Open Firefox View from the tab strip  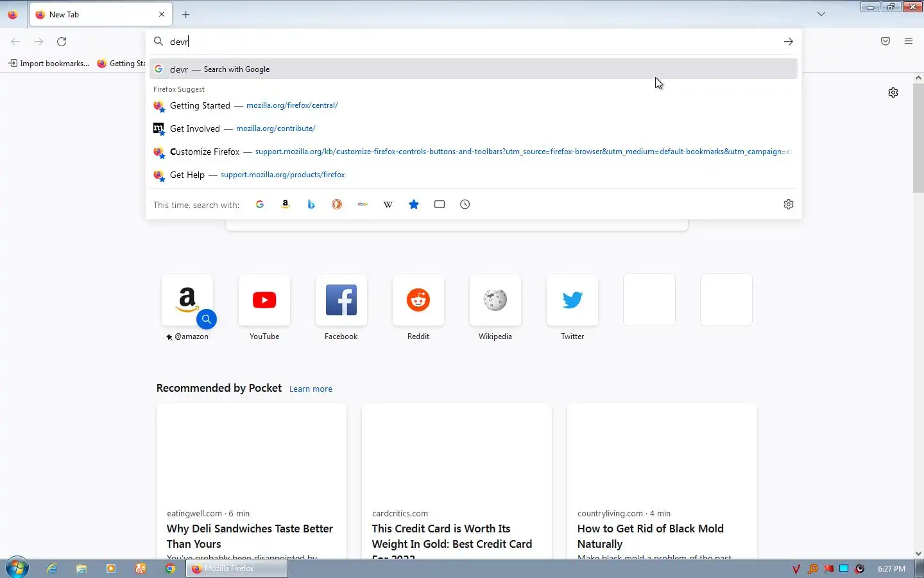point(13,14)
